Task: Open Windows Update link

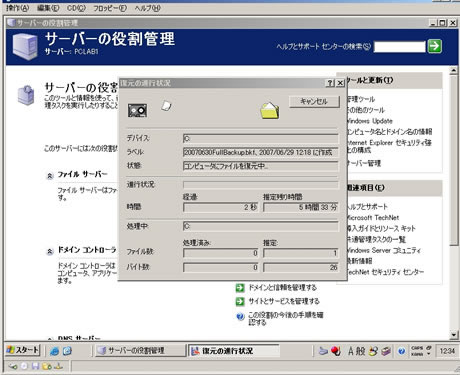Action: 369,121
